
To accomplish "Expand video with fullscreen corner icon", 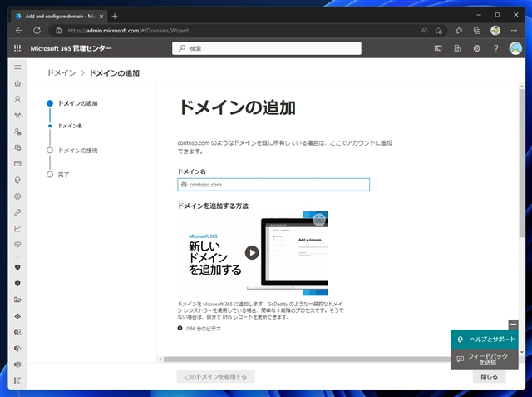I will (319, 220).
